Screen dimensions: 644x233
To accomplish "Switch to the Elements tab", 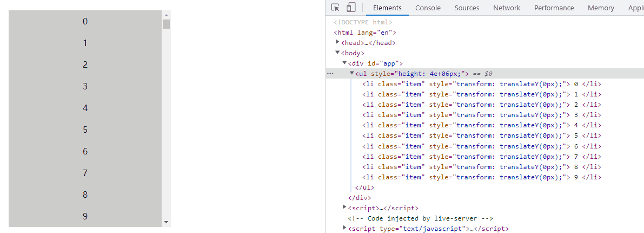I will tap(387, 8).
